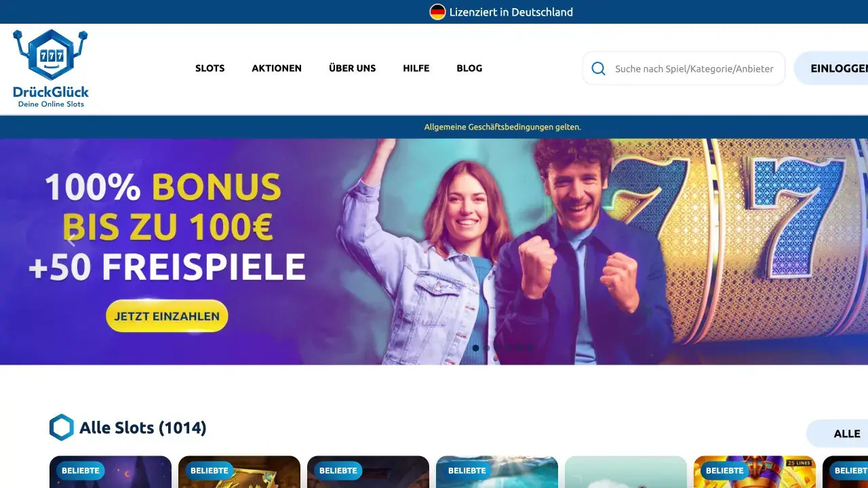This screenshot has height=488, width=868.
Task: Open the AKTIONEN menu item
Action: 277,68
